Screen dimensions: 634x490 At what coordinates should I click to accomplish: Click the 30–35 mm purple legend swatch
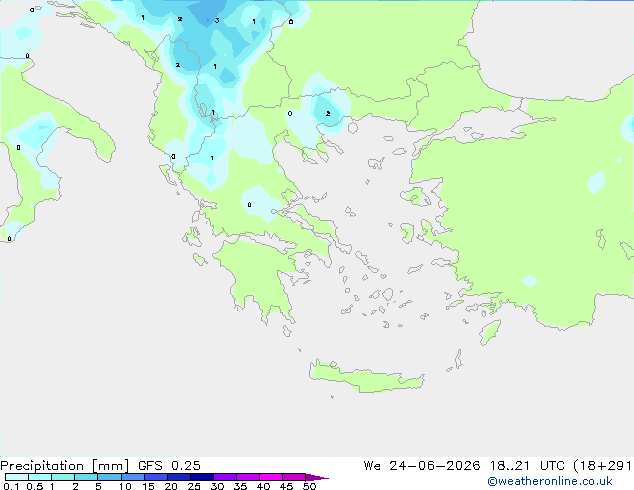tap(224, 477)
